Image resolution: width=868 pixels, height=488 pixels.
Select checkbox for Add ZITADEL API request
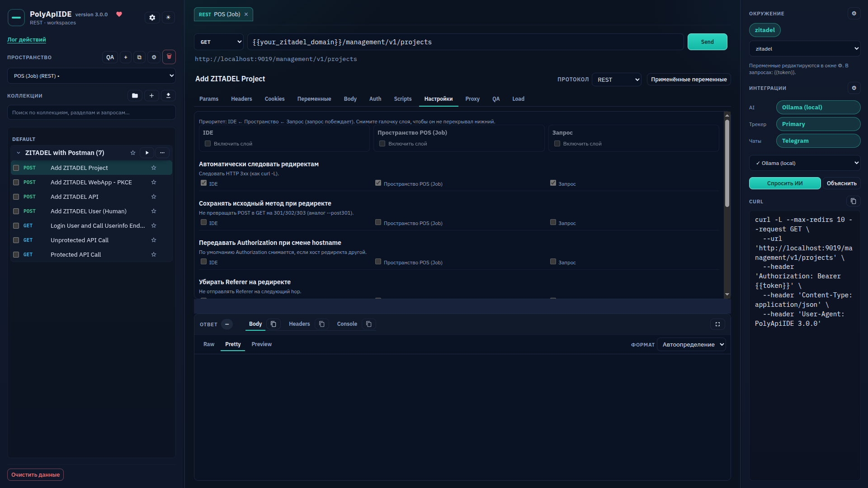coord(16,197)
